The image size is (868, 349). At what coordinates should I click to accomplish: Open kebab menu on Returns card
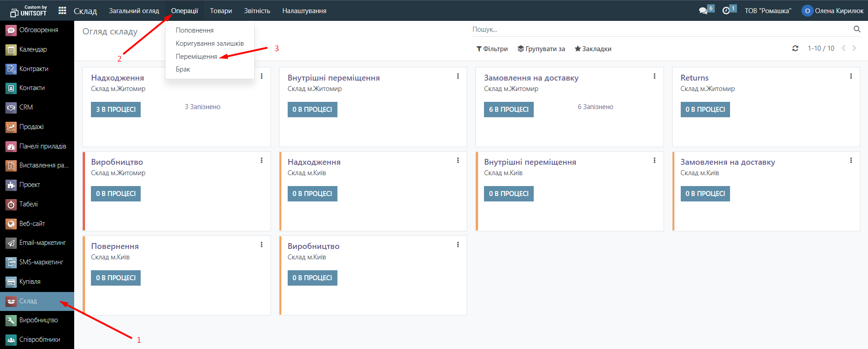[851, 76]
